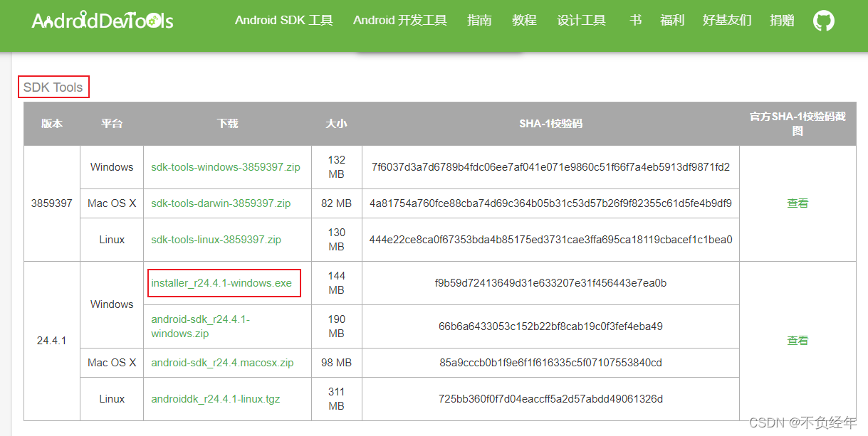The height and width of the screenshot is (436, 868).
Task: Download sdk-tools-darwin-3859397.zip
Action: [x=221, y=203]
